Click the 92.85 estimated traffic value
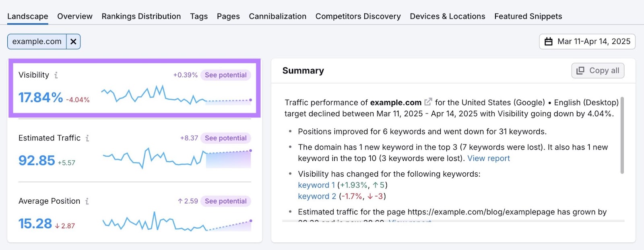The height and width of the screenshot is (250, 644). click(x=37, y=161)
